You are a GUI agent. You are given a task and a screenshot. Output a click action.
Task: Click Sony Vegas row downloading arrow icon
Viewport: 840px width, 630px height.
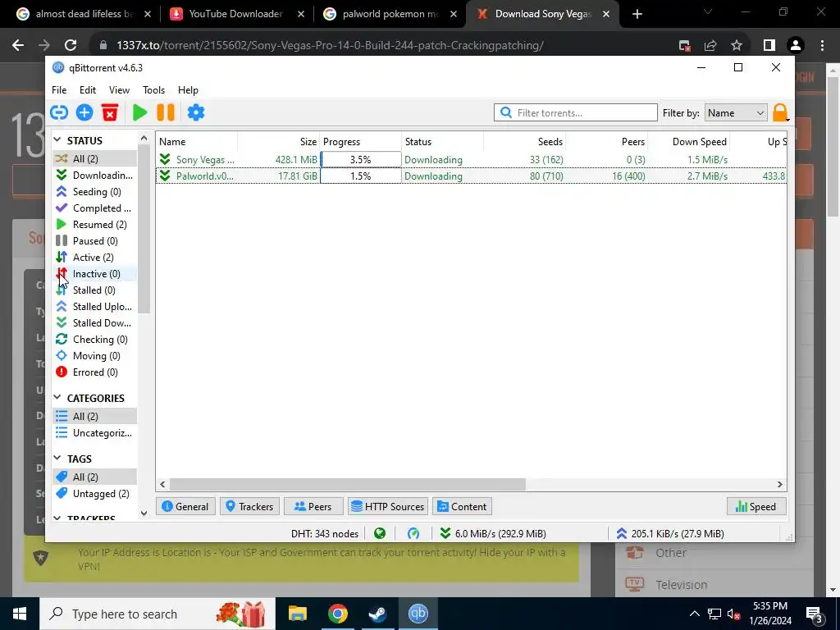165,160
